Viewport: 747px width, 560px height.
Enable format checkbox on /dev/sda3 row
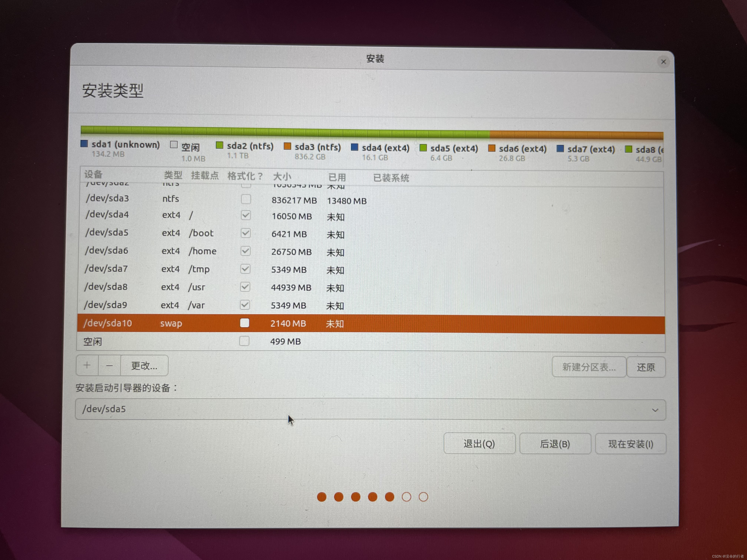click(x=246, y=199)
